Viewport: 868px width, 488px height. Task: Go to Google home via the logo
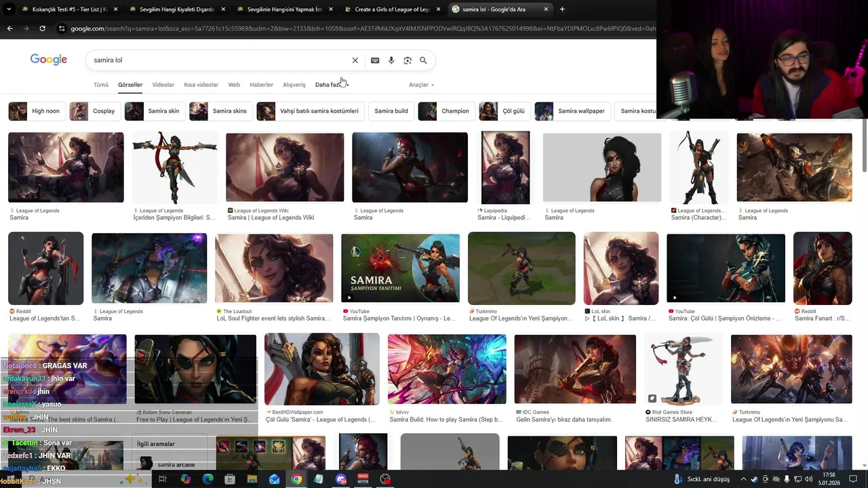click(x=49, y=60)
